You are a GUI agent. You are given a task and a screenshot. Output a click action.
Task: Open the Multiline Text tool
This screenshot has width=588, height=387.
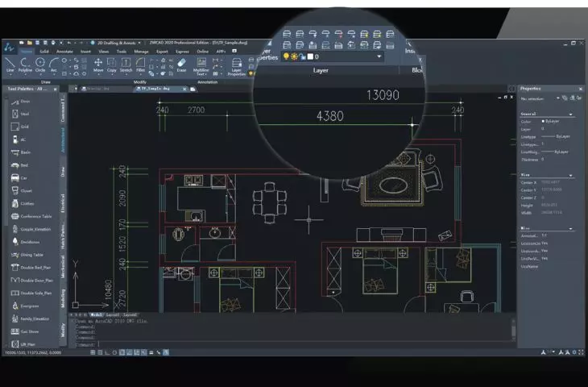coord(201,66)
